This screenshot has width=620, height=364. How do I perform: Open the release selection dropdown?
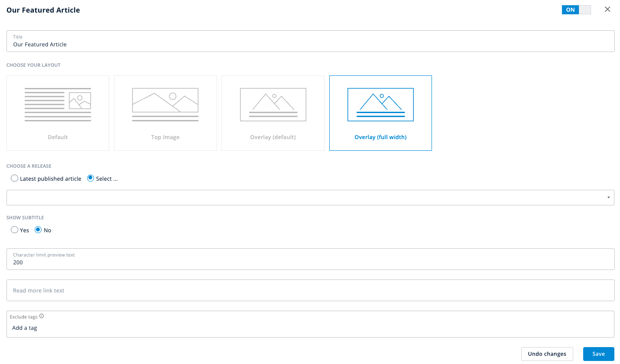tap(310, 198)
